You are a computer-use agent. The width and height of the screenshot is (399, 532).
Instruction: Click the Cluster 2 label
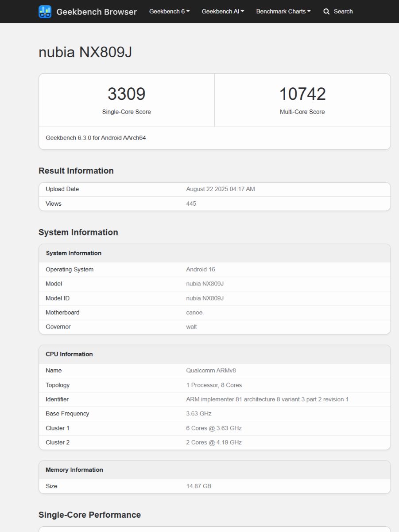click(58, 442)
